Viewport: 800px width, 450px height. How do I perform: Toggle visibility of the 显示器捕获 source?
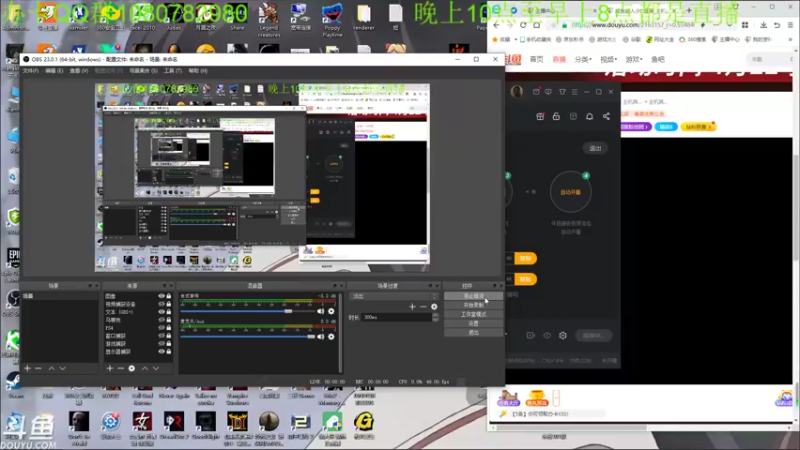(161, 352)
